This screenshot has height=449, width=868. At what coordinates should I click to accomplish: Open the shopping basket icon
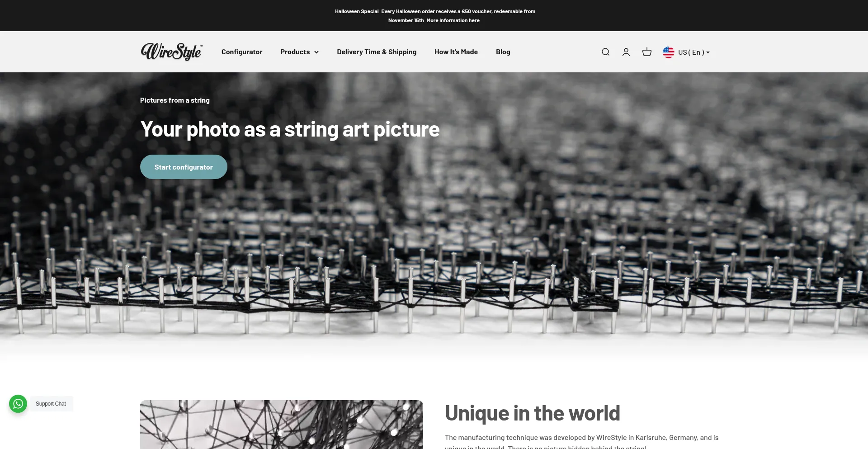(646, 52)
